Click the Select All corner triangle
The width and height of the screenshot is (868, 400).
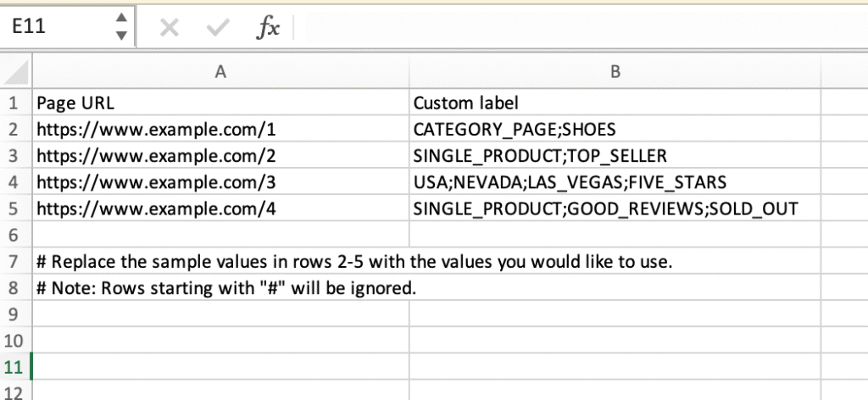[x=16, y=72]
